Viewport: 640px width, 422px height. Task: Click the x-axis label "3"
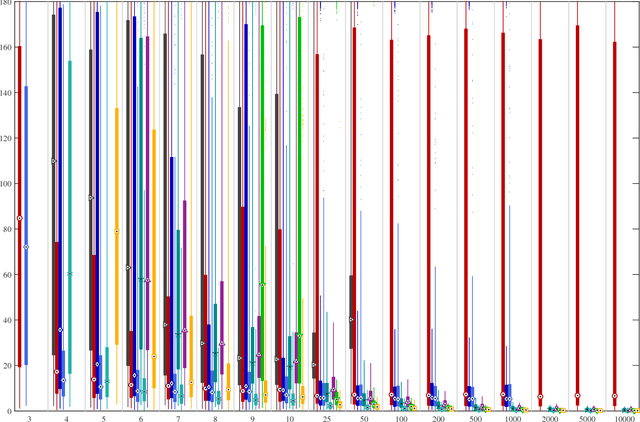click(x=29, y=419)
